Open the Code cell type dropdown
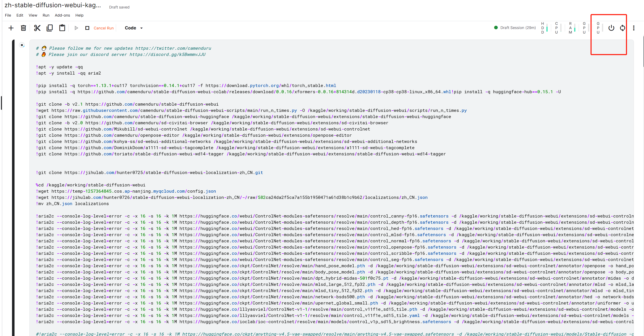644x336 pixels. [x=134, y=28]
